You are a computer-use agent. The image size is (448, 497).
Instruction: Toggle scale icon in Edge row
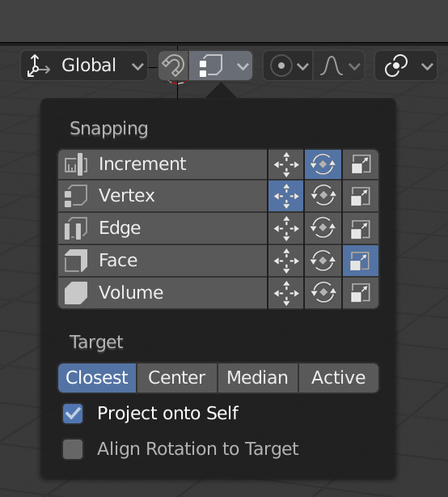[x=361, y=228]
